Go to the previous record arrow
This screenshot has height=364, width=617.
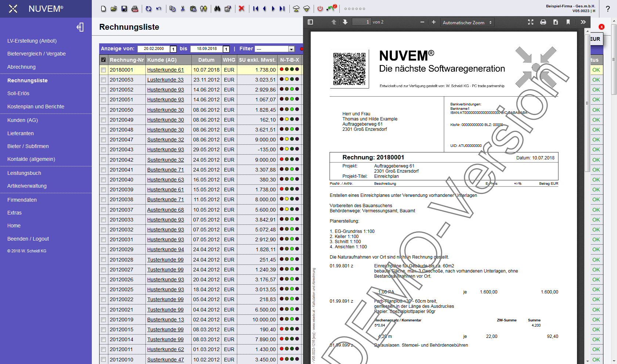click(264, 8)
